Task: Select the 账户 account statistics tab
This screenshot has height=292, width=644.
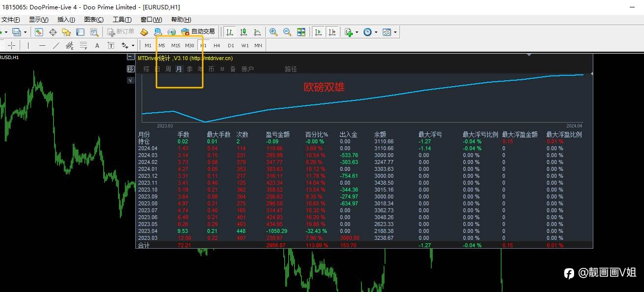Action: pos(247,69)
